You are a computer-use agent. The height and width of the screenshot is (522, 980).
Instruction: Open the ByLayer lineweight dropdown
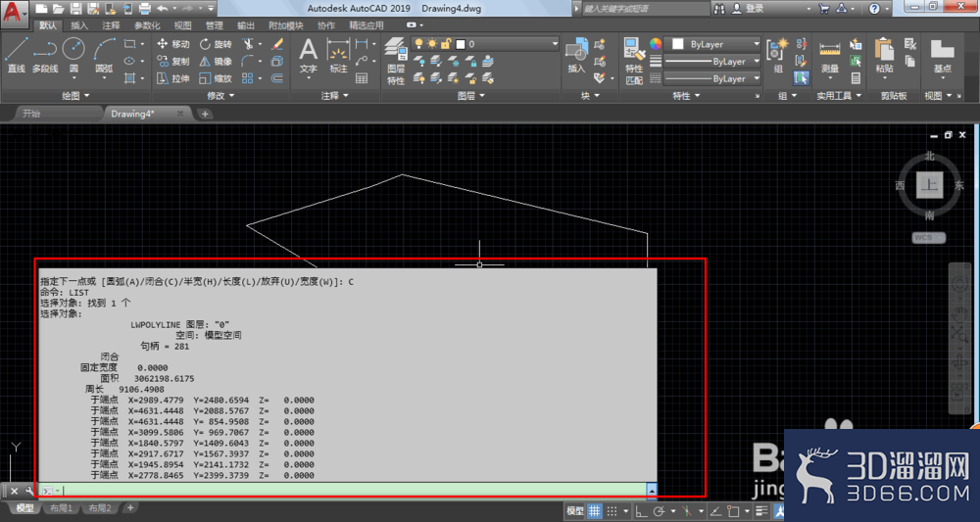point(712,62)
